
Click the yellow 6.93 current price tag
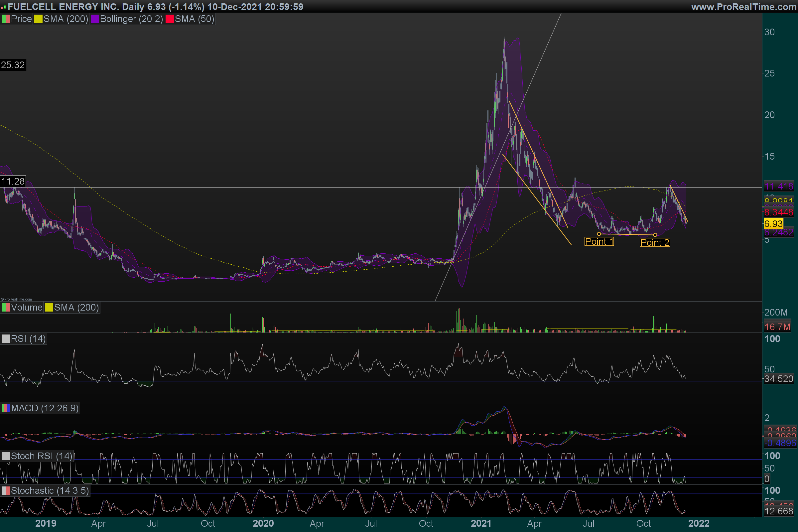tap(773, 224)
